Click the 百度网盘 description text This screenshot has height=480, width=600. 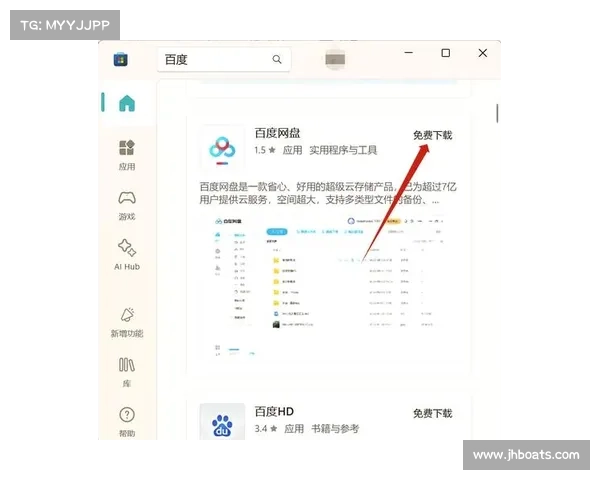(x=328, y=193)
